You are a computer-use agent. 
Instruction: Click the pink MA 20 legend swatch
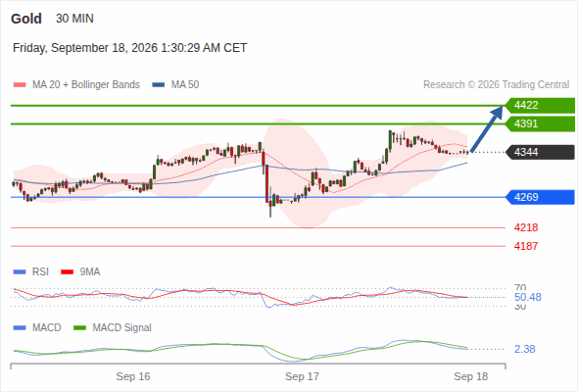coord(20,85)
